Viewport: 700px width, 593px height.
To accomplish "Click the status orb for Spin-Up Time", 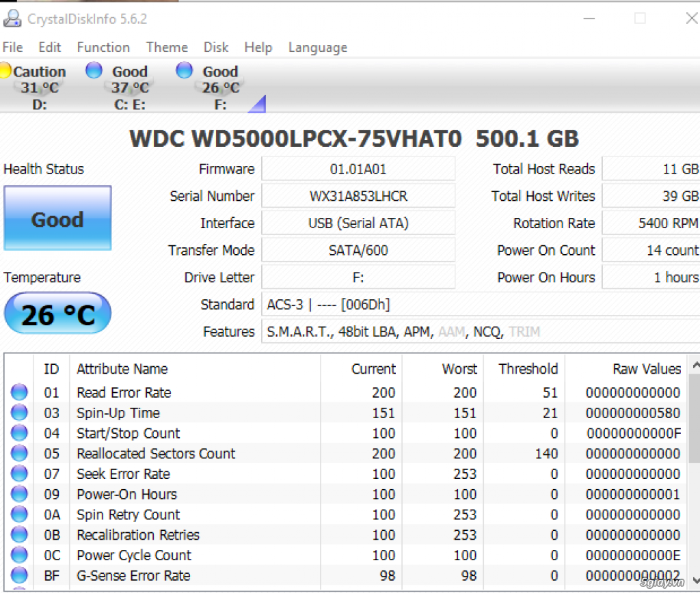I will [19, 413].
